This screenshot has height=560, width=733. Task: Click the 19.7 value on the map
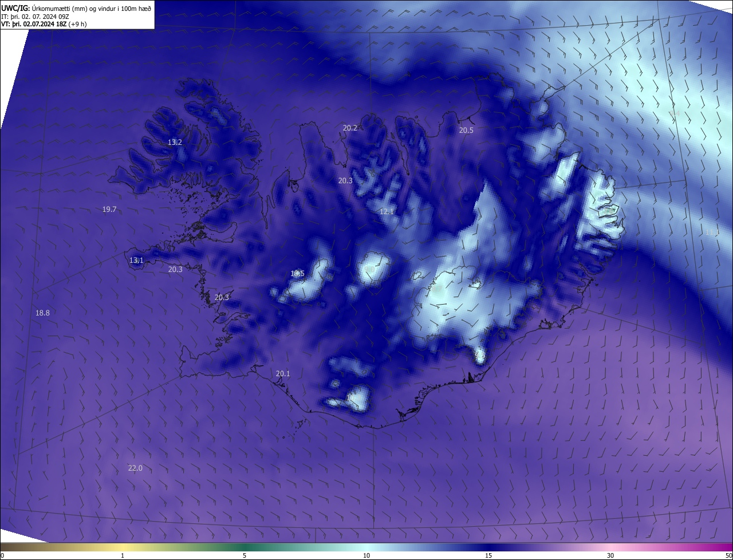(109, 209)
